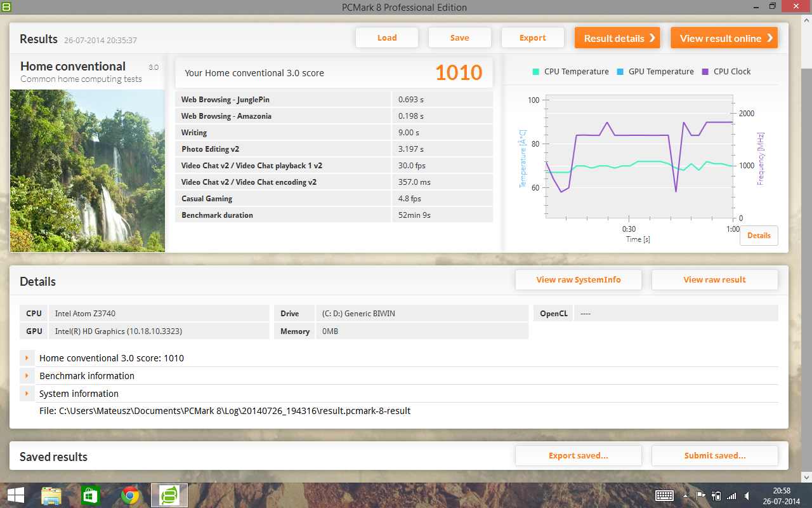Launch Windows Store from the taskbar
The width and height of the screenshot is (812, 508).
(x=91, y=495)
